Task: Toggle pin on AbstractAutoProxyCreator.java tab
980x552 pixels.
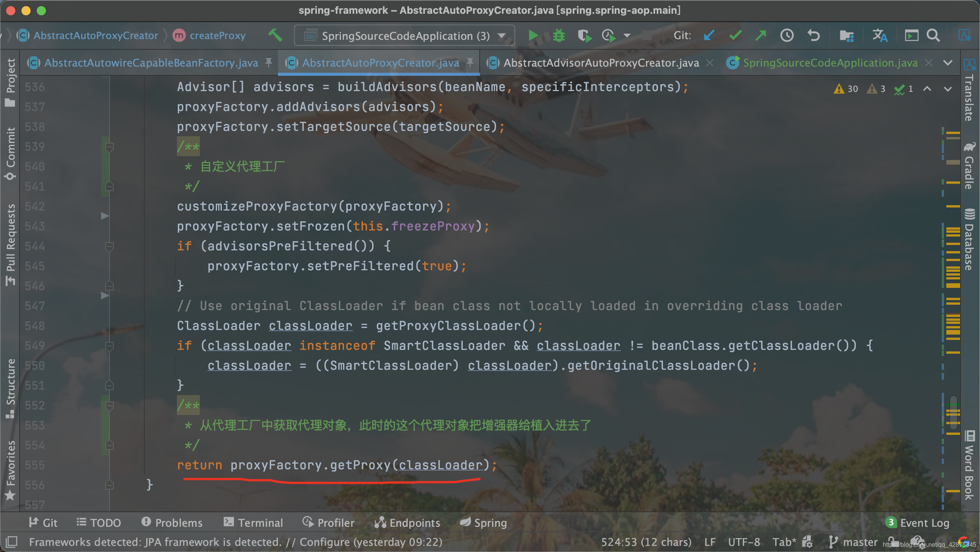Action: click(470, 62)
